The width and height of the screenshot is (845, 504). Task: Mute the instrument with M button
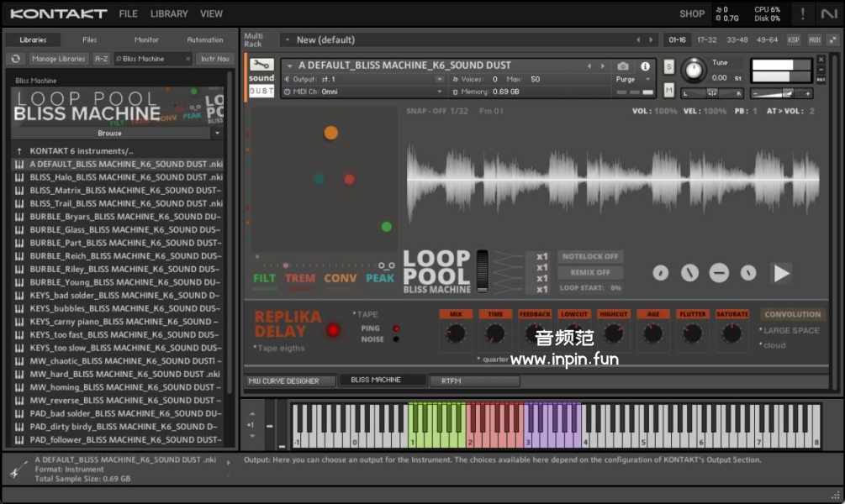[668, 90]
